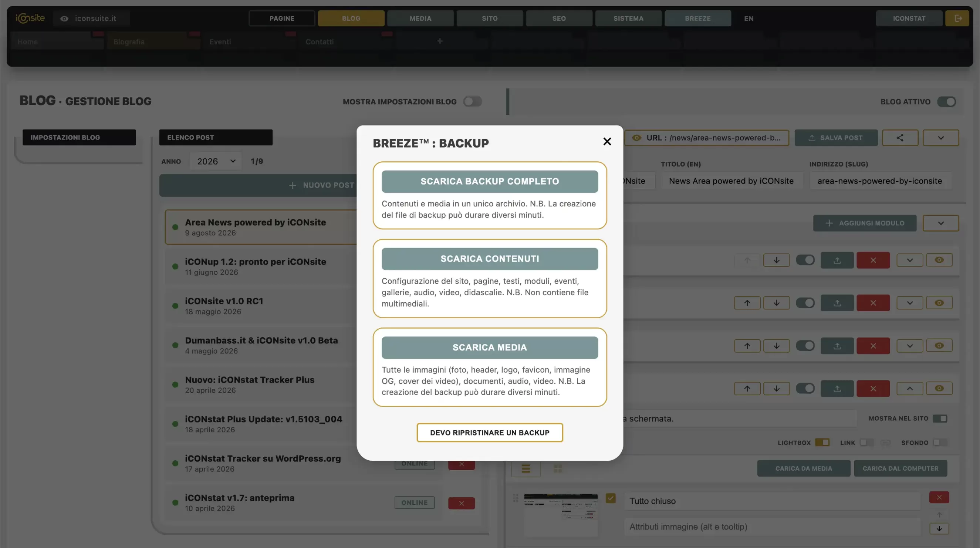This screenshot has height=548, width=980.
Task: Close the Breeze Backup dialog
Action: point(607,142)
